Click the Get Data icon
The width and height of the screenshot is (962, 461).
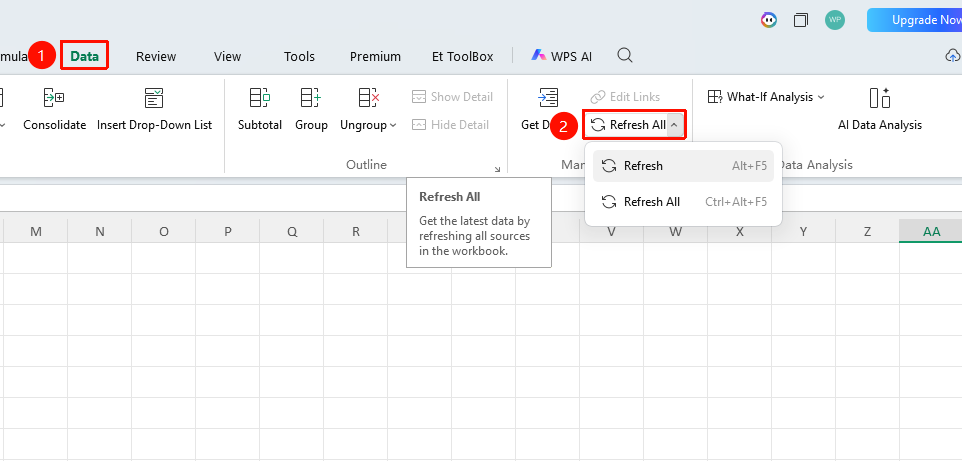coord(548,97)
